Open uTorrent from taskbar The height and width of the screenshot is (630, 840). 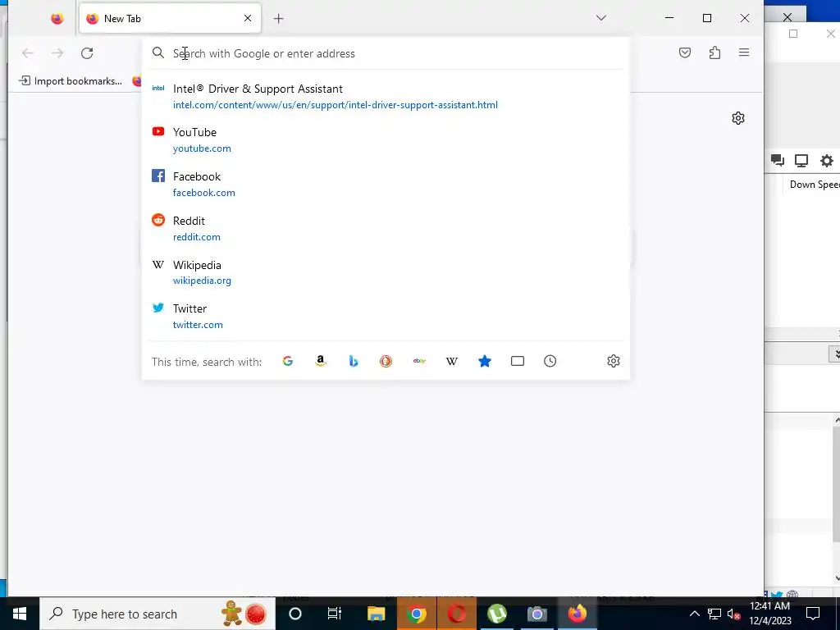tap(496, 614)
